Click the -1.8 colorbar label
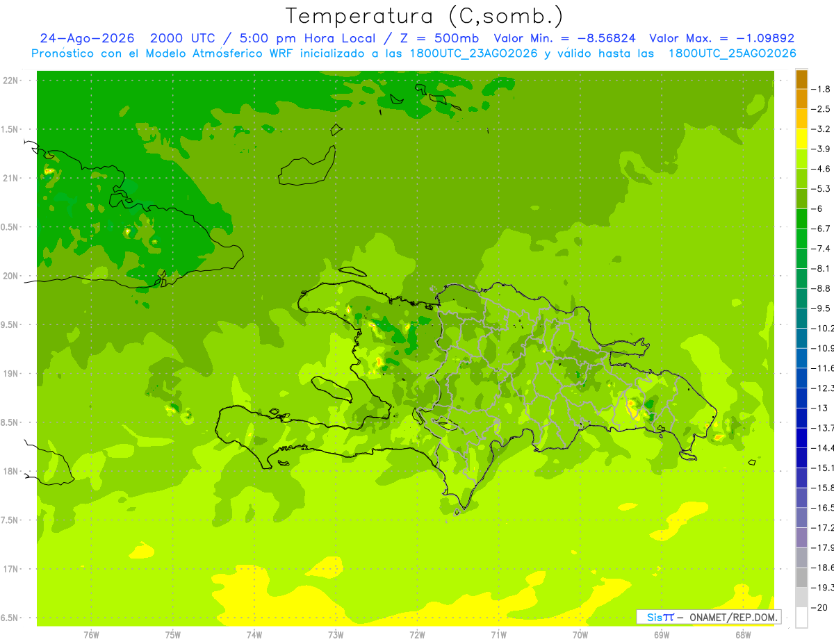 821,89
